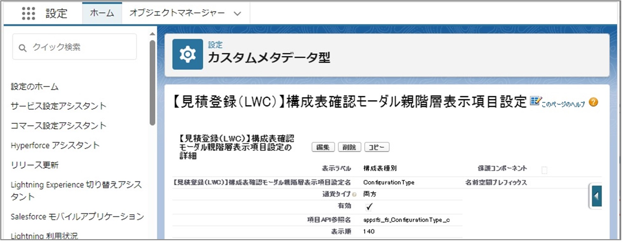Click the 項目API参照名 field label
Image resolution: width=644 pixels, height=242 pixels.
point(329,220)
